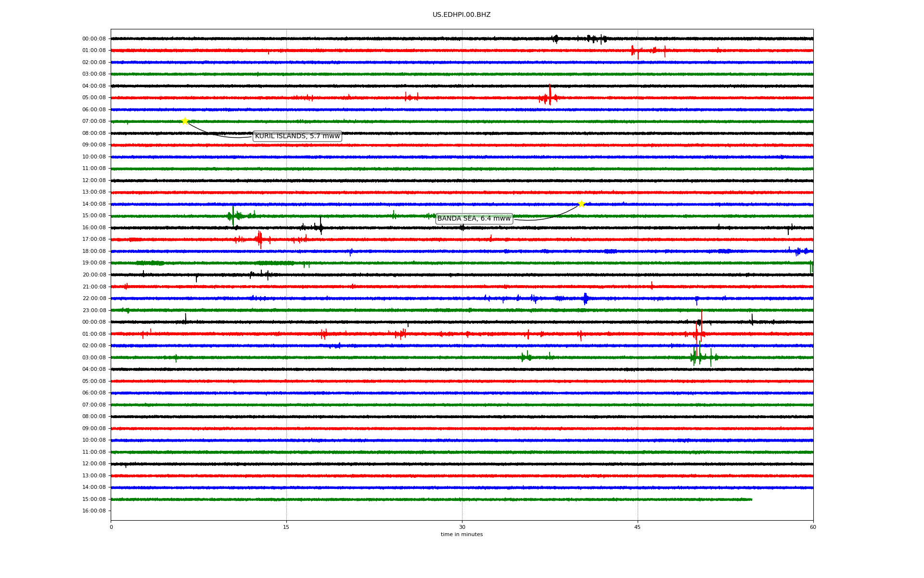Click the Banda Sea yellow star marker
The height and width of the screenshot is (578, 924).
click(x=581, y=204)
